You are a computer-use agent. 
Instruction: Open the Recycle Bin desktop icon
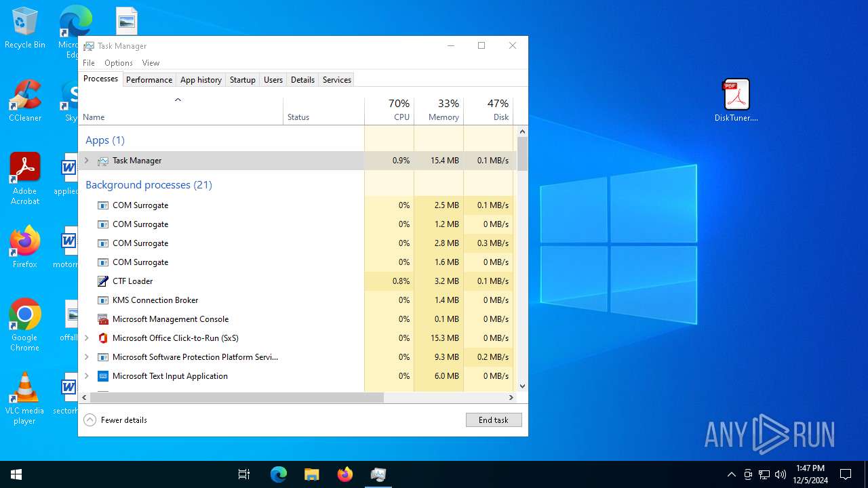(x=25, y=28)
